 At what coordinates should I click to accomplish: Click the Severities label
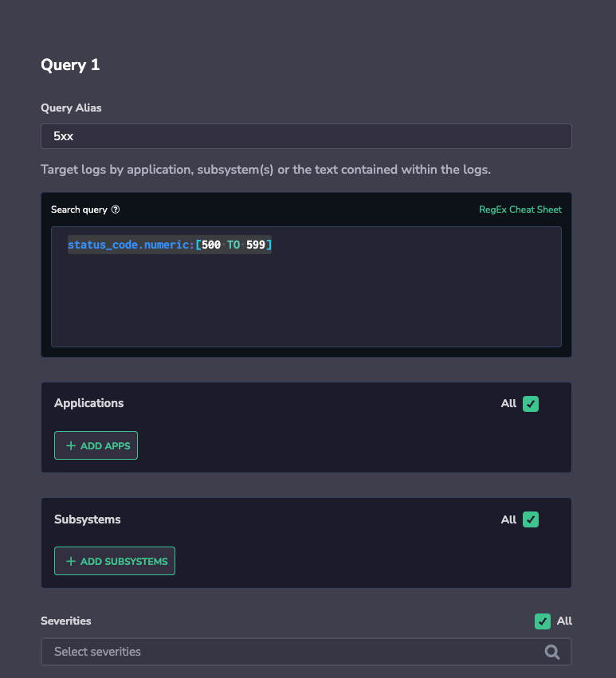coord(66,621)
